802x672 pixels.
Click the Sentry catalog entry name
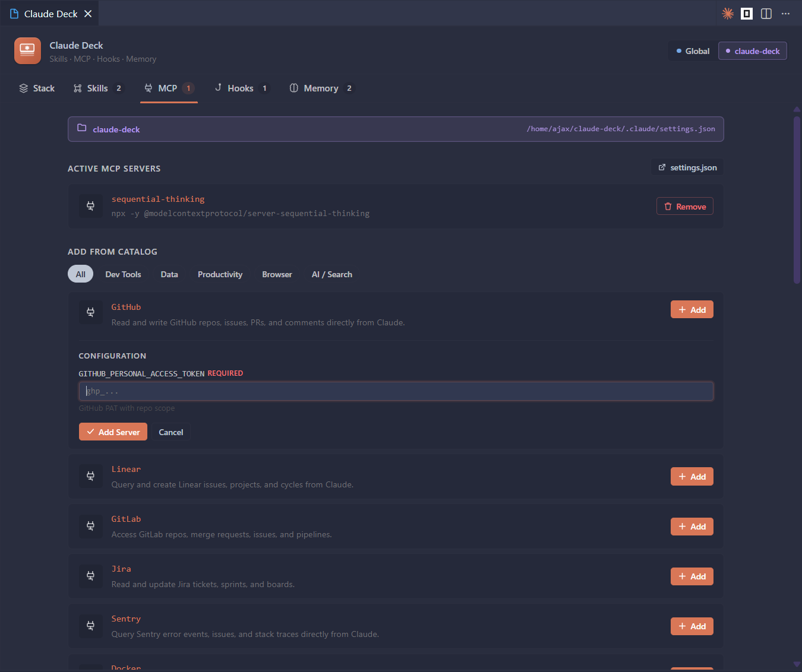pos(126,619)
